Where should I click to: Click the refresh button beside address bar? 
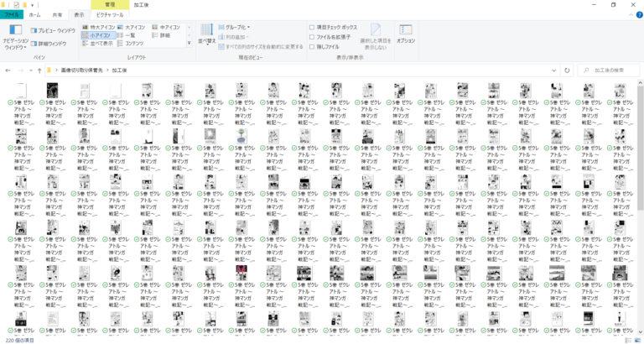coord(568,70)
